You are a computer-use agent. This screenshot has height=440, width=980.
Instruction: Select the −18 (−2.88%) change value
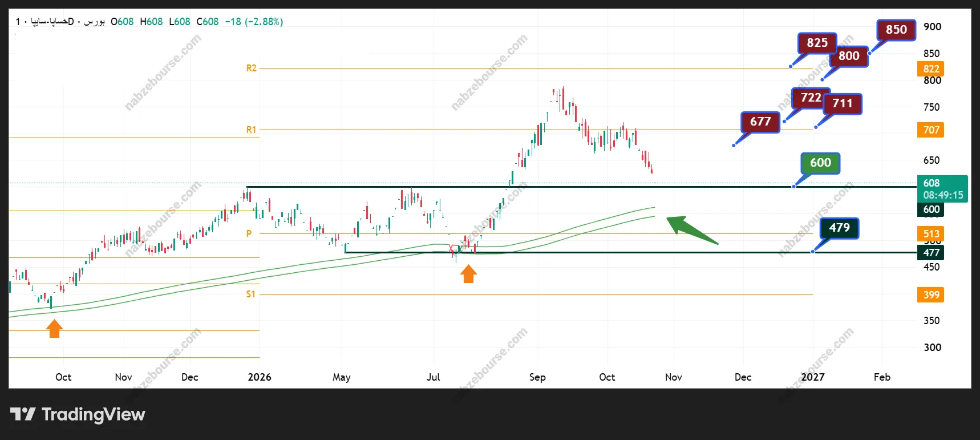click(x=254, y=22)
